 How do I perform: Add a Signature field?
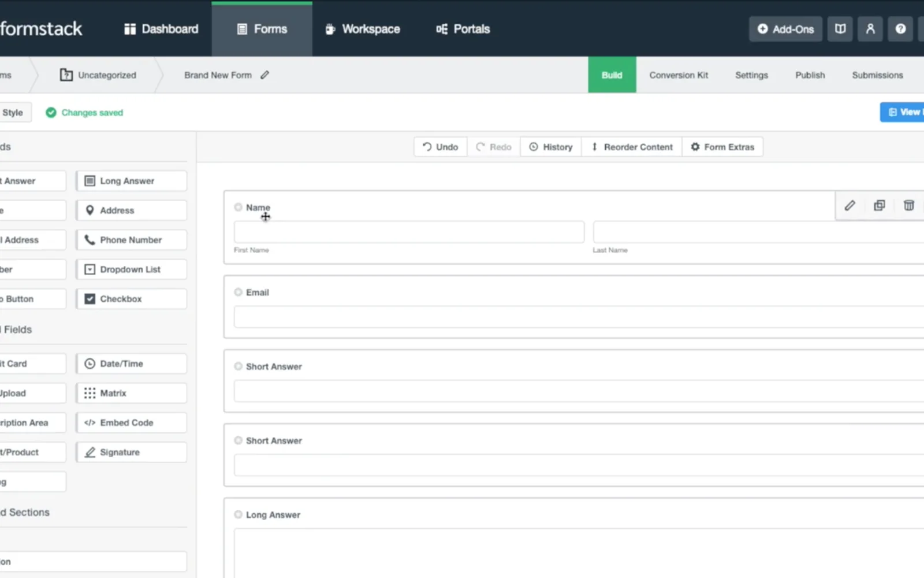point(131,452)
